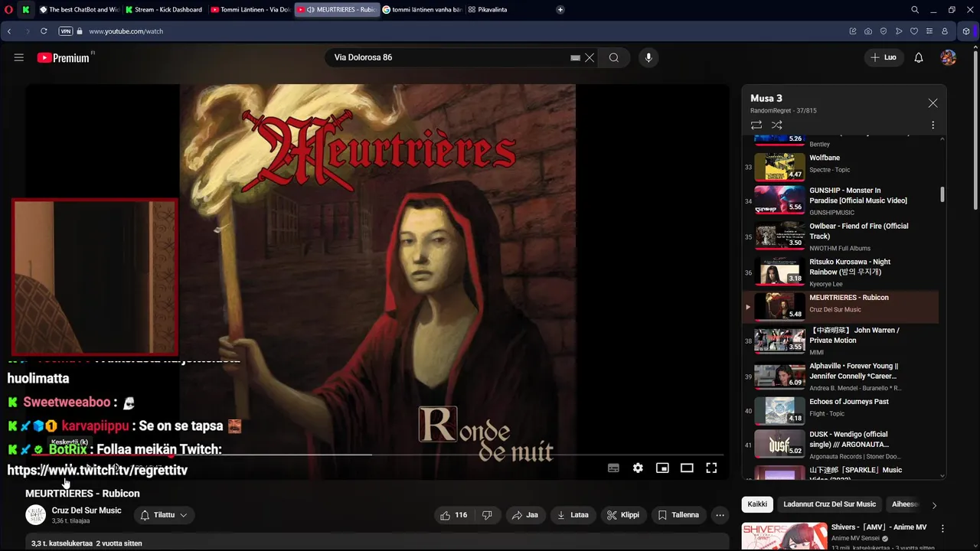
Task: Open the Opera main menu
Action: tap(9, 10)
